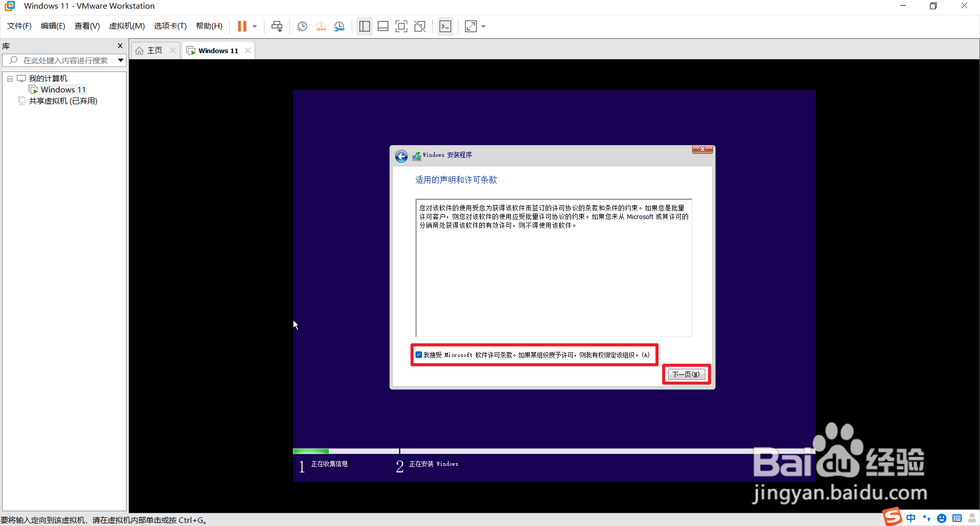Image resolution: width=980 pixels, height=526 pixels.
Task: Toggle Chinese/English mode 中 icon
Action: click(x=911, y=518)
